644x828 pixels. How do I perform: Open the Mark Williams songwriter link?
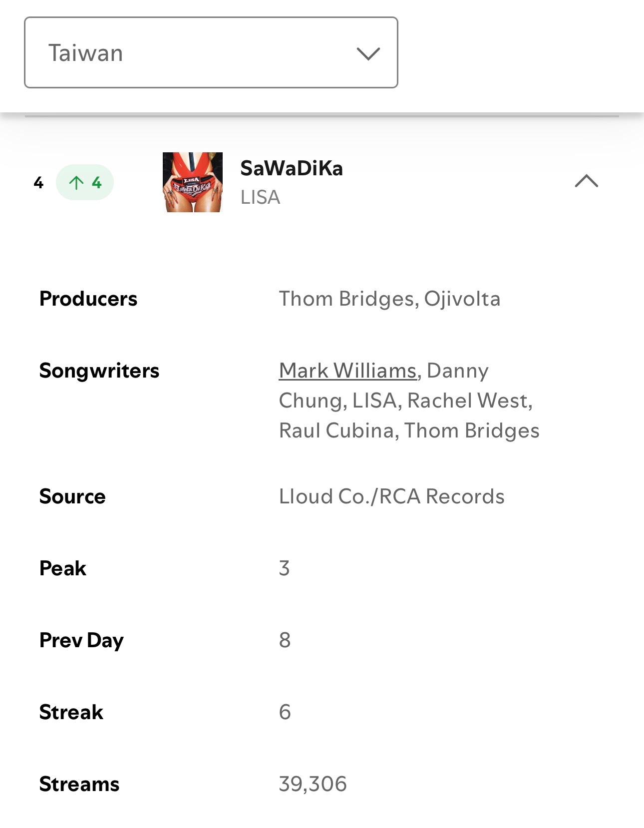347,371
